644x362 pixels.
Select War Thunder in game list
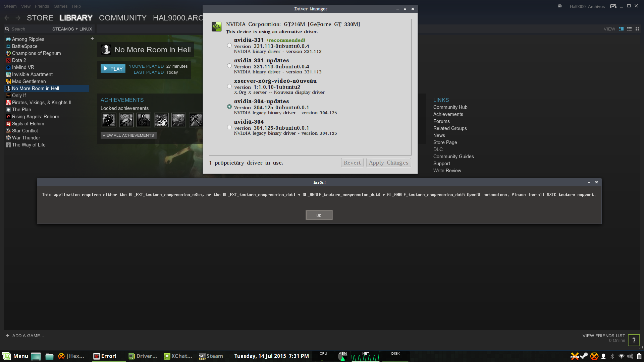26,138
